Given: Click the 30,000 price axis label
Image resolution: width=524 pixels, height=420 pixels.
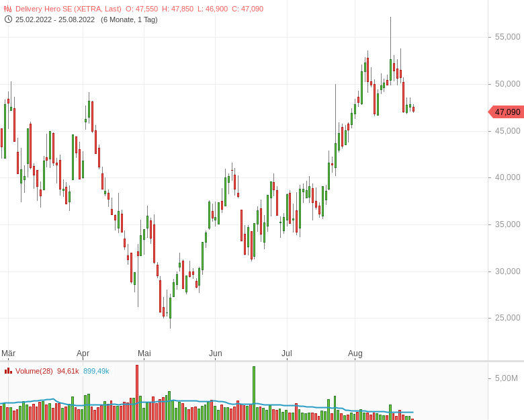Looking at the screenshot, I should (508, 271).
